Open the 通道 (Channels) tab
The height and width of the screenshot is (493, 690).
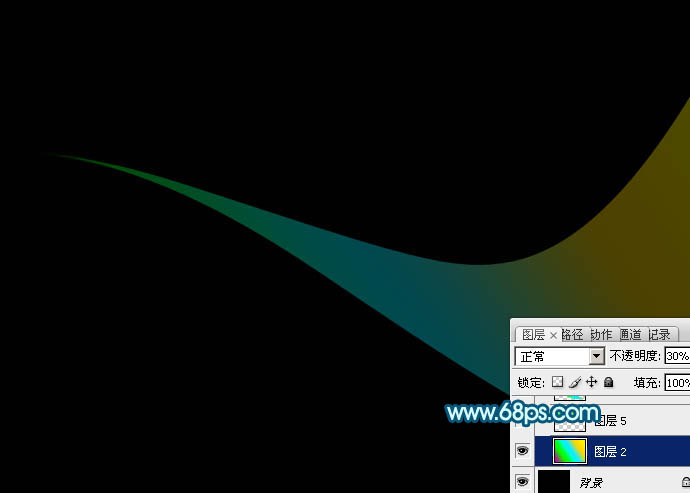click(630, 335)
